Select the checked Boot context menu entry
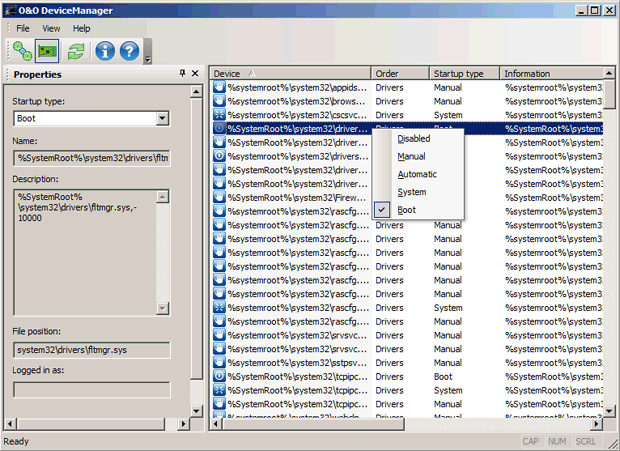The height and width of the screenshot is (451, 620). pos(418,210)
